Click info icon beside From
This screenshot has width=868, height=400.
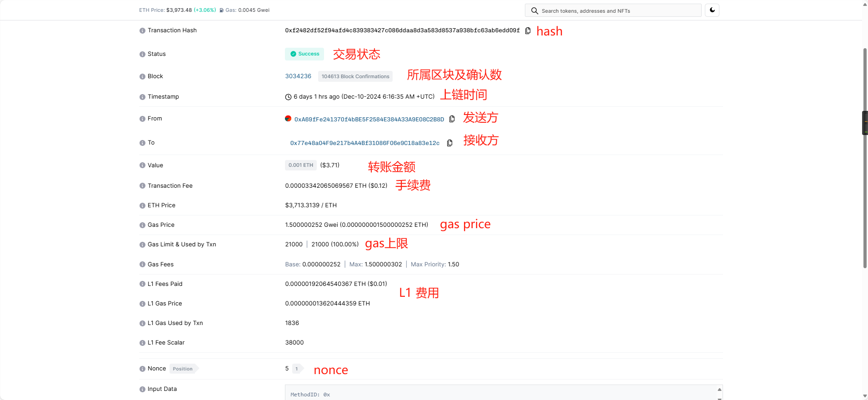[142, 119]
